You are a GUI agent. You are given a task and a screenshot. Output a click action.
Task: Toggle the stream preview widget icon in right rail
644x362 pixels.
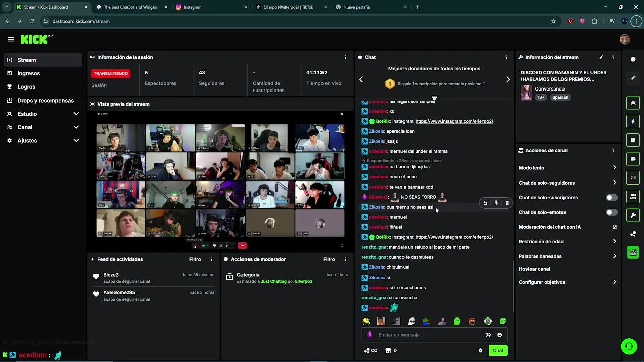(x=633, y=103)
